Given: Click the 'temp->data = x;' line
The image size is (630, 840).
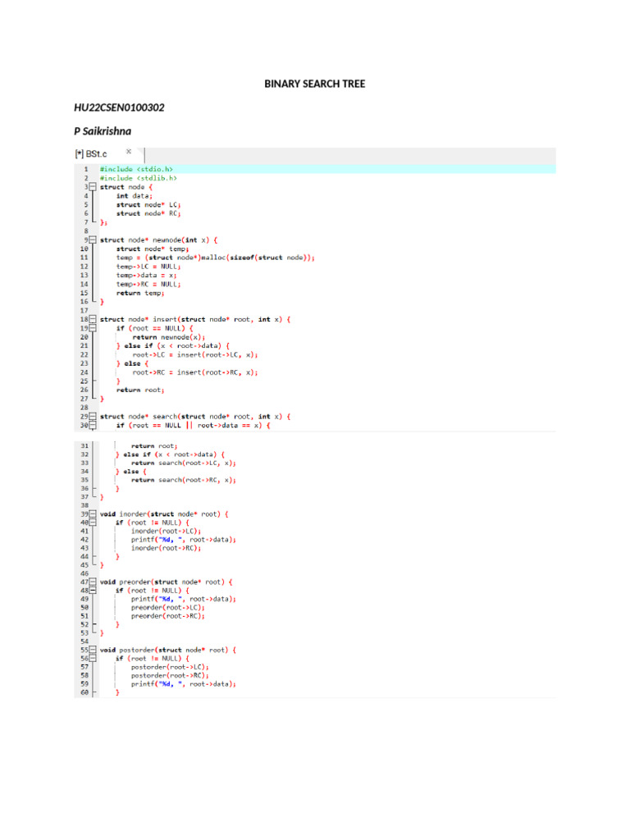Looking at the screenshot, I should click(146, 276).
